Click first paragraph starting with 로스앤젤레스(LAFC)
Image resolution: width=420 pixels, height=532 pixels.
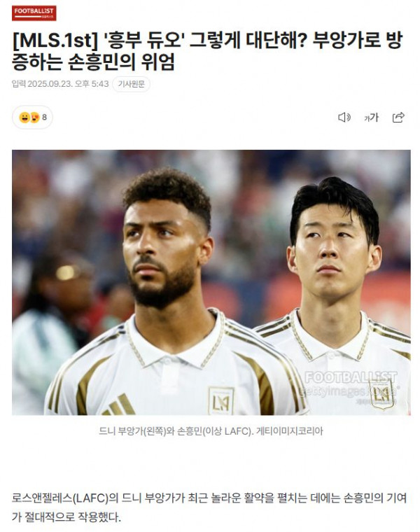pyautogui.click(x=209, y=507)
